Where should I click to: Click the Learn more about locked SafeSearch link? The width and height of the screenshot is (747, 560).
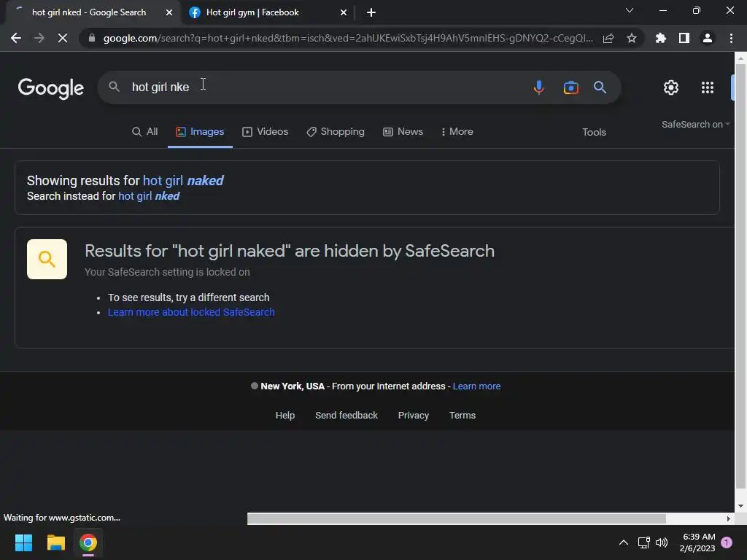point(191,312)
